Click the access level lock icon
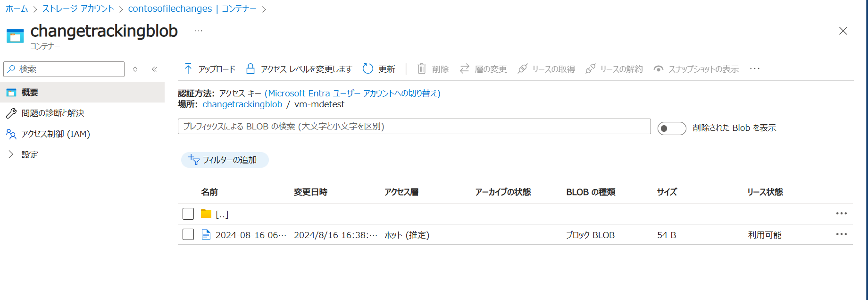Image resolution: width=868 pixels, height=300 pixels. click(250, 69)
